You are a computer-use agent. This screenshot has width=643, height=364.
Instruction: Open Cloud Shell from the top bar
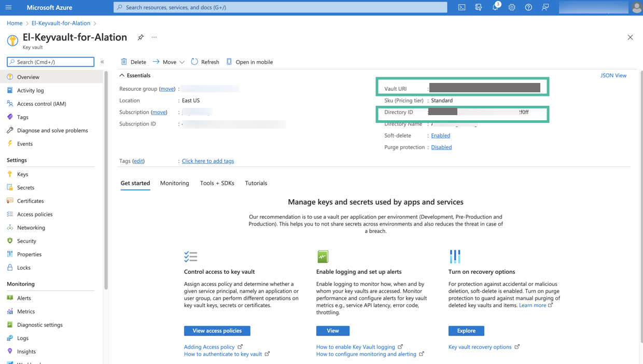[462, 7]
